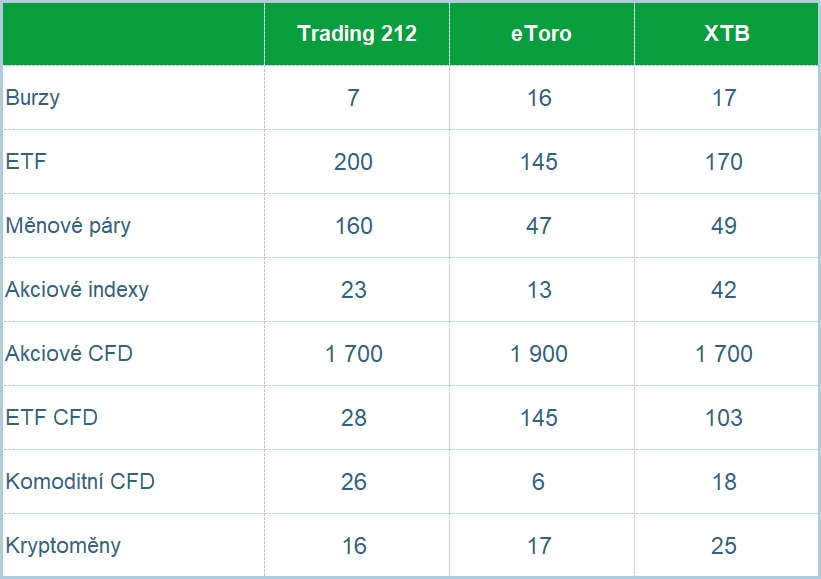Click XTB ETF CFD value 103
Image resolution: width=821 pixels, height=579 pixels.
click(724, 418)
